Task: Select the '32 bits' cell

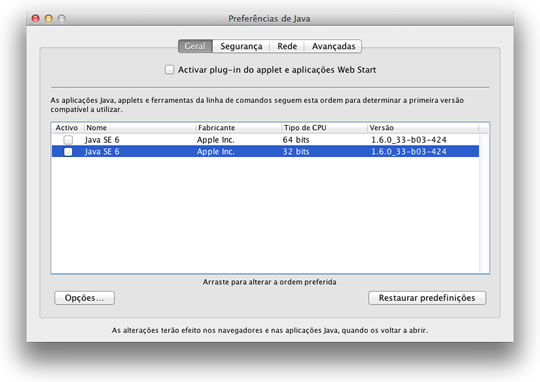Action: [296, 152]
